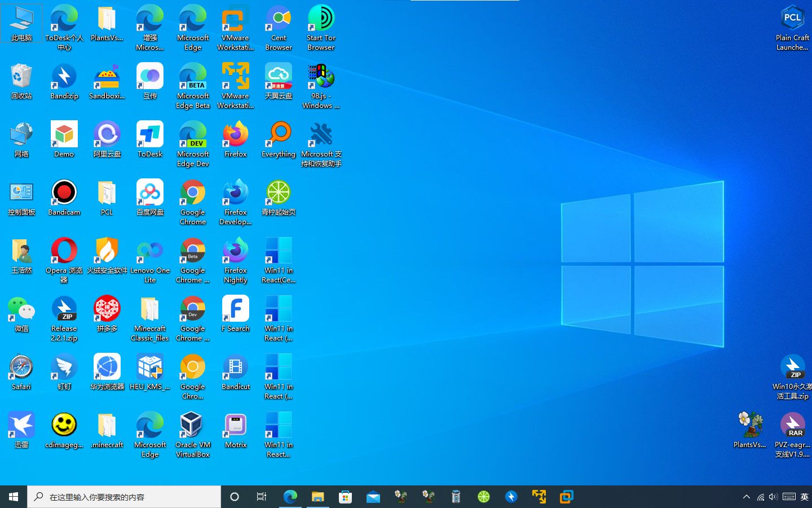Screen dimensions: 812x508
Task: Launch Google Chrome Dev shortcut
Action: (193, 318)
